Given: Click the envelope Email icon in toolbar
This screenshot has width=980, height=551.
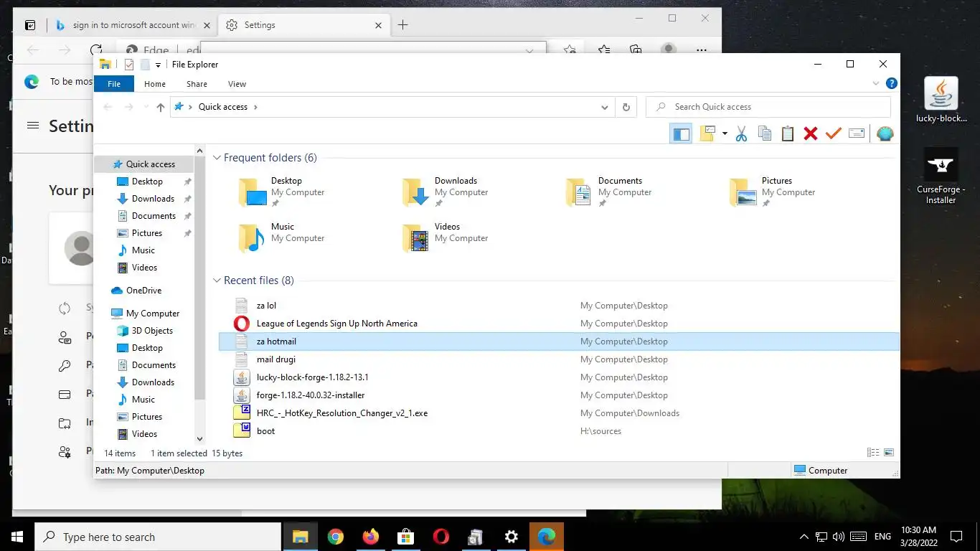Looking at the screenshot, I should 857,133.
